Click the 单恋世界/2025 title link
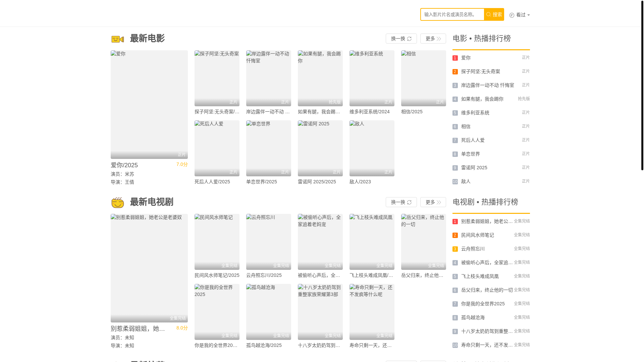 click(x=262, y=182)
